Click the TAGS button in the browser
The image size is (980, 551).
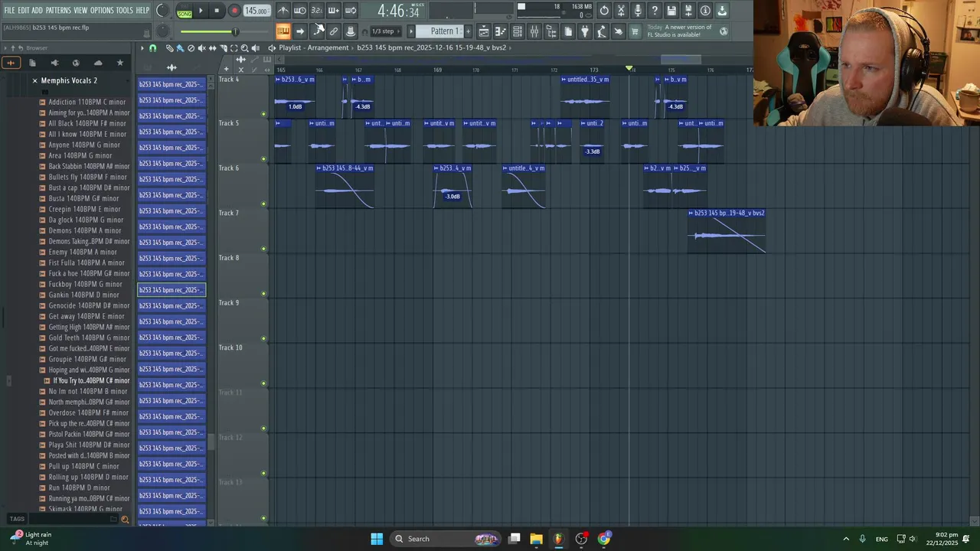click(x=17, y=519)
